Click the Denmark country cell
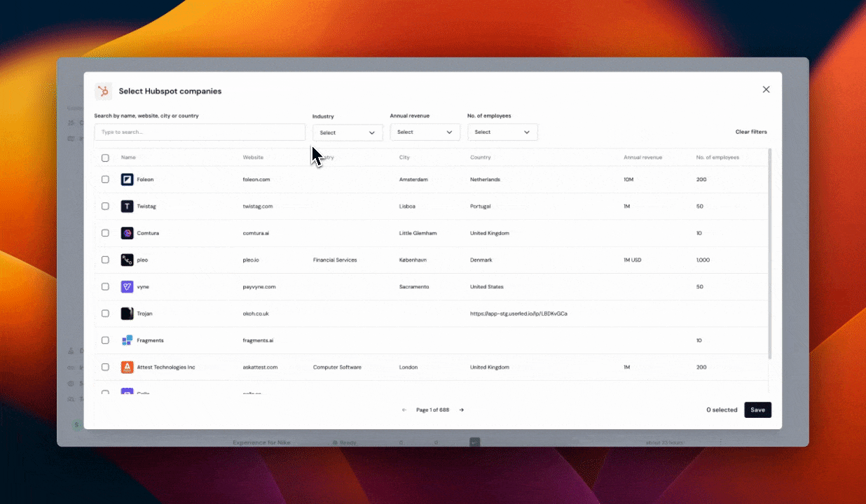The image size is (866, 504). click(x=481, y=260)
